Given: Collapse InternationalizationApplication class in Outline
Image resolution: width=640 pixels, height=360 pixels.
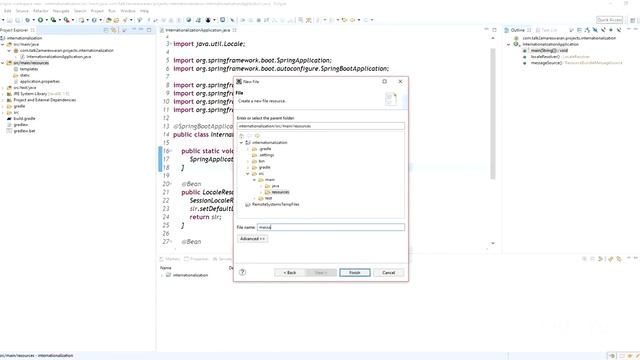Looking at the screenshot, I should pos(509,44).
